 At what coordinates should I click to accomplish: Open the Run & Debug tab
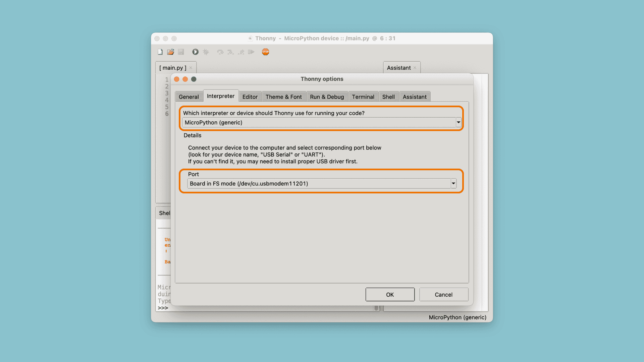(327, 97)
